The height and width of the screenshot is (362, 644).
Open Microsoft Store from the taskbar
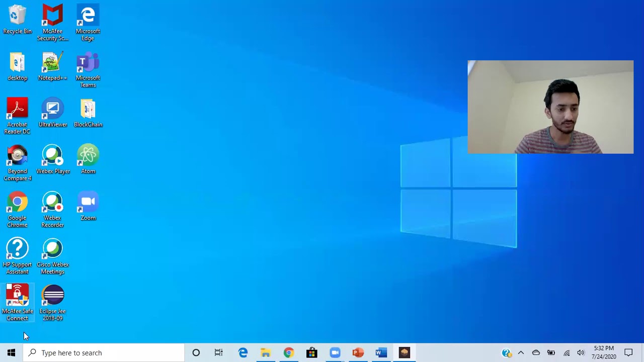(x=312, y=353)
